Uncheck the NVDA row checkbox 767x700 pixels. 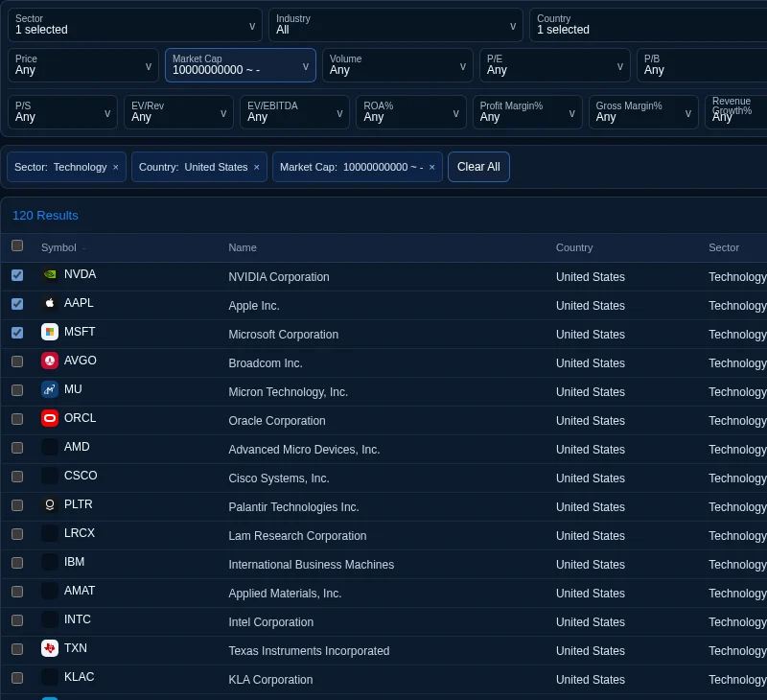coord(17,275)
